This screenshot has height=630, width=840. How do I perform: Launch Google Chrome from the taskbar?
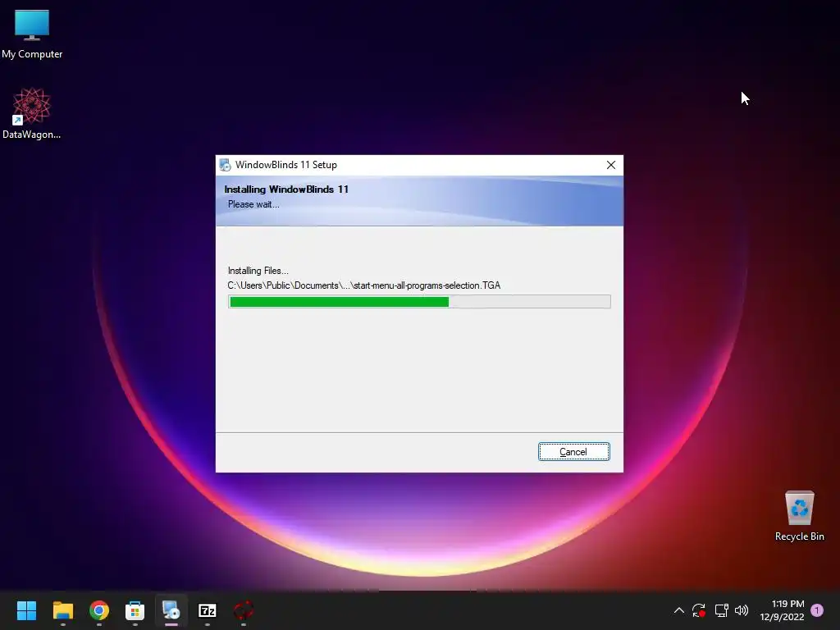coord(99,610)
